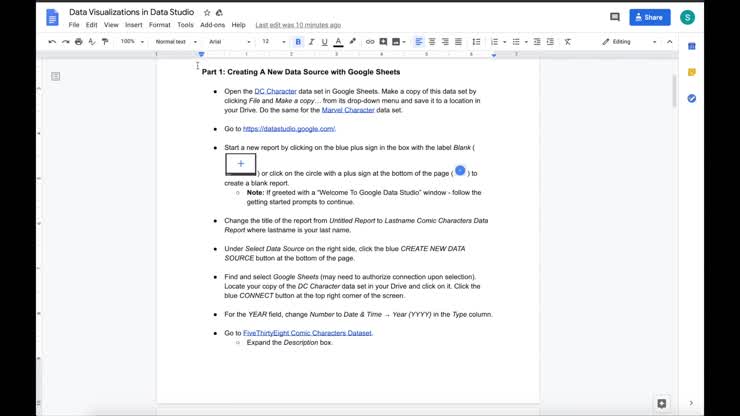Align text to the right

coord(445,42)
